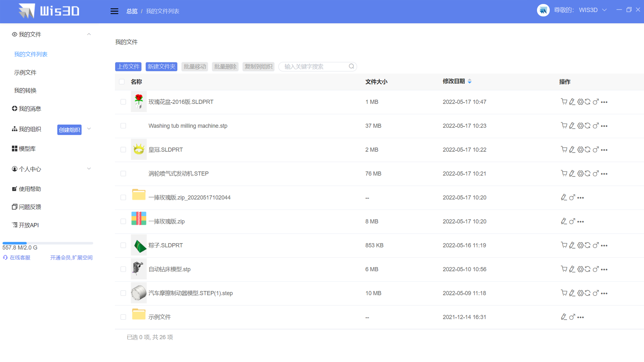
Task: Open 开通会员,扩展空间 link
Action: (x=71, y=257)
